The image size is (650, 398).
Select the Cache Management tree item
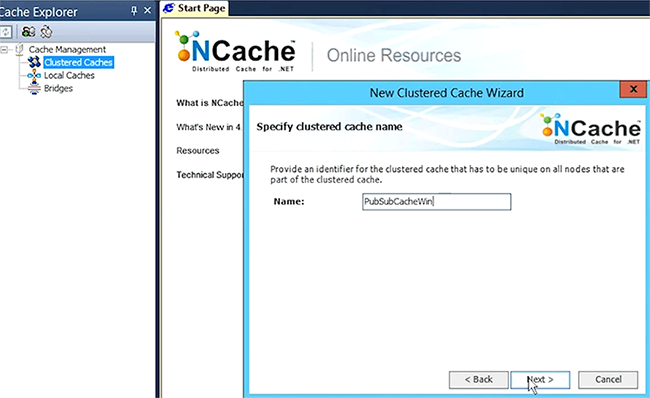(x=67, y=49)
